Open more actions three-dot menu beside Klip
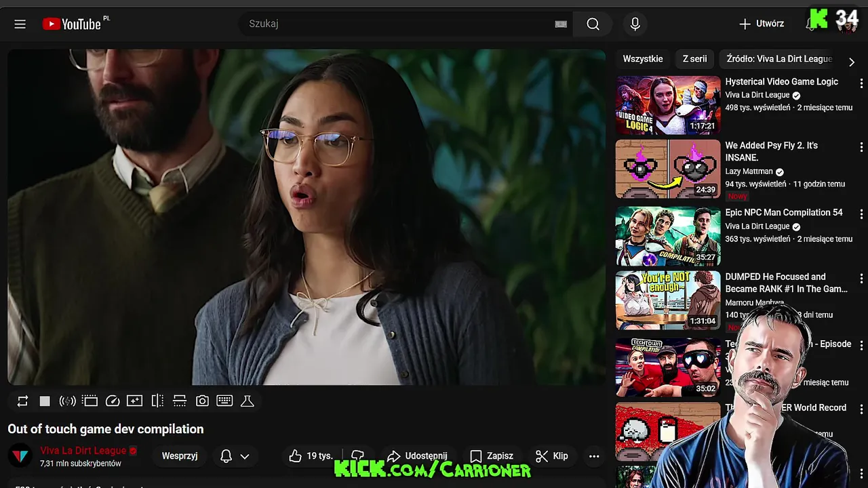The image size is (868, 488). coord(594,456)
